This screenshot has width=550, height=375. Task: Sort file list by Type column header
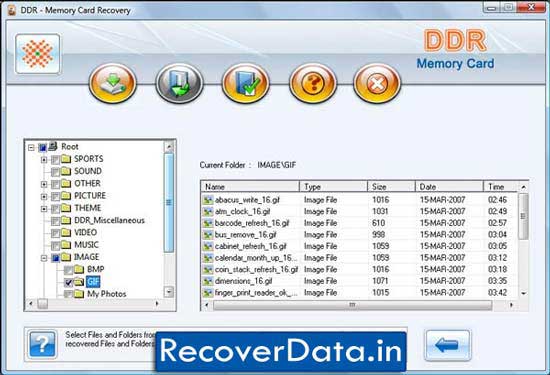pos(334,187)
